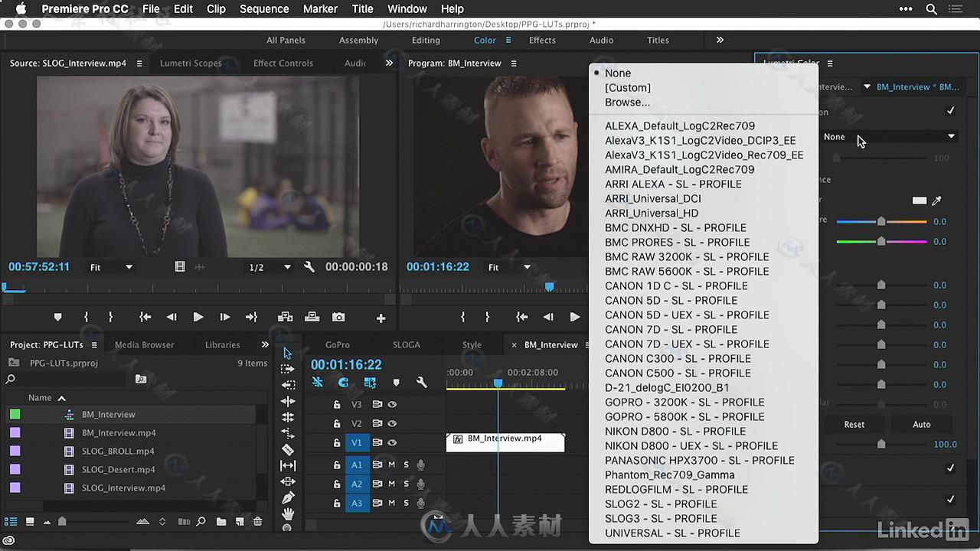The image size is (980, 551).
Task: Open Source monitor button editor plus
Action: pyautogui.click(x=381, y=318)
